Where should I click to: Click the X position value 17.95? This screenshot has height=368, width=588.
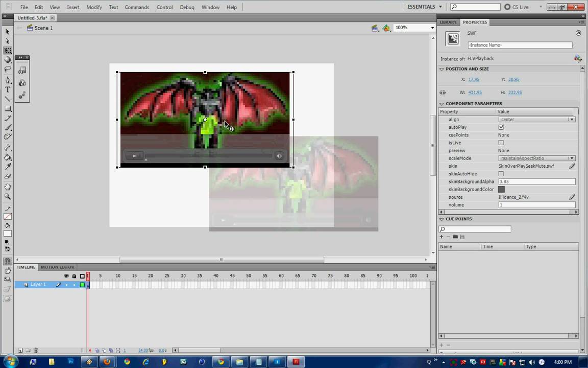(x=474, y=79)
